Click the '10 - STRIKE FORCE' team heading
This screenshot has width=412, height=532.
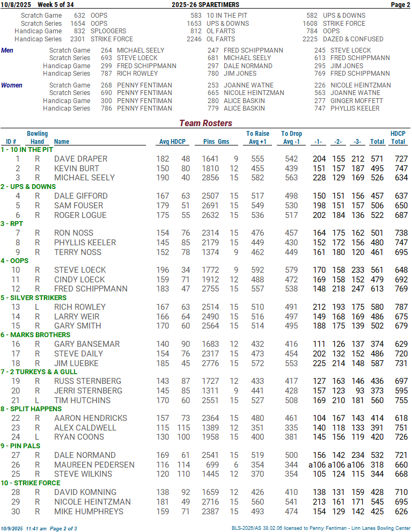(30, 483)
